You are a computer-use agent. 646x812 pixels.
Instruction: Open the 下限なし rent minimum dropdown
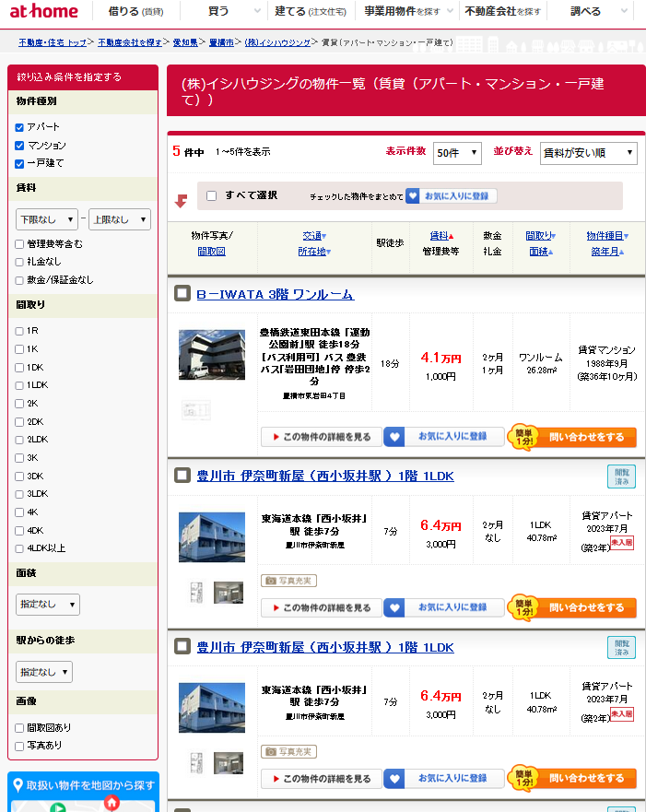point(47,219)
